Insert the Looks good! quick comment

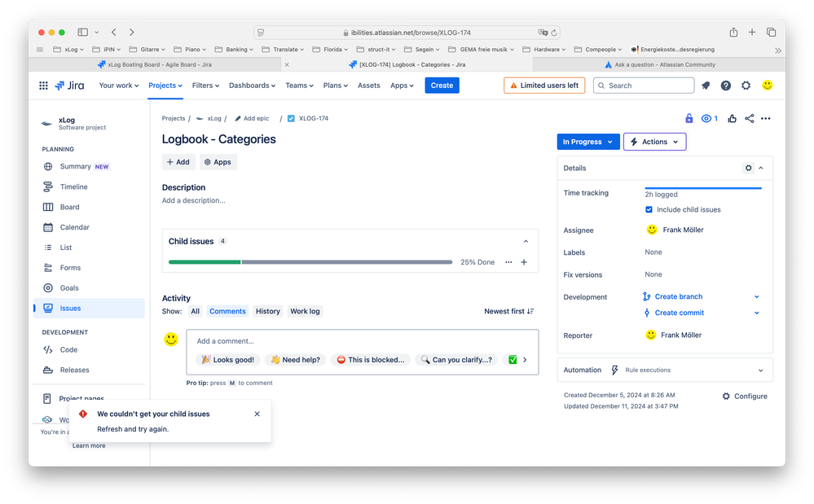click(227, 360)
